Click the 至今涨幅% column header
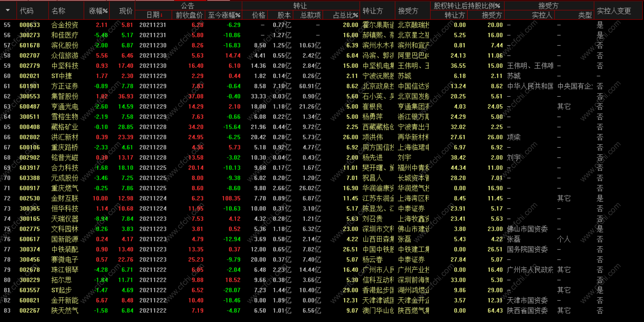This screenshot has width=644, height=322. tap(224, 15)
